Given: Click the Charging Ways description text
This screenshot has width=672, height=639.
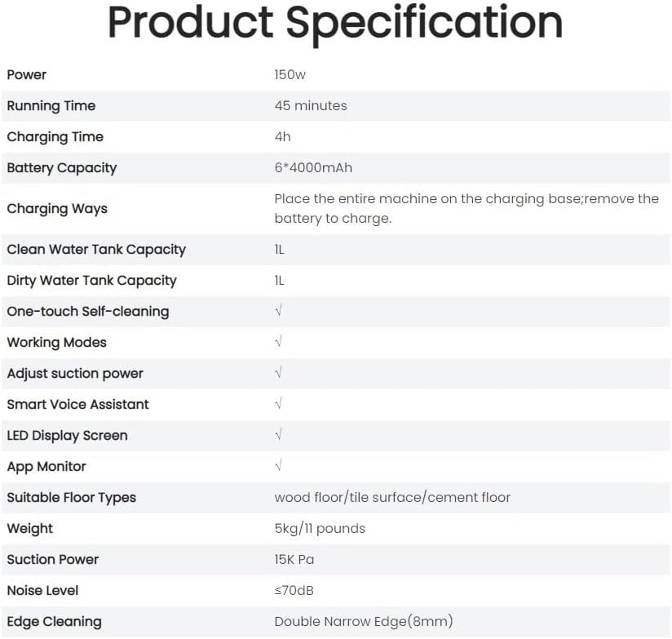Looking at the screenshot, I should tap(466, 208).
